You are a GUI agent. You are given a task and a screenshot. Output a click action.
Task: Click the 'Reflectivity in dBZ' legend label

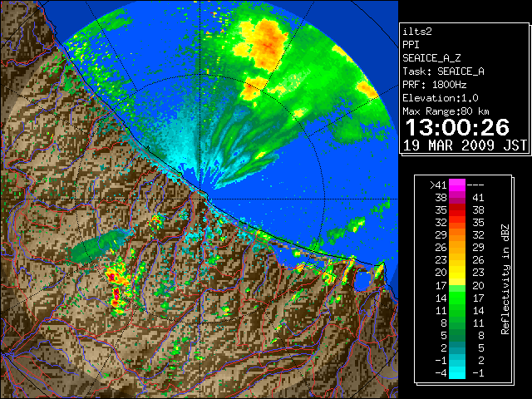point(505,279)
